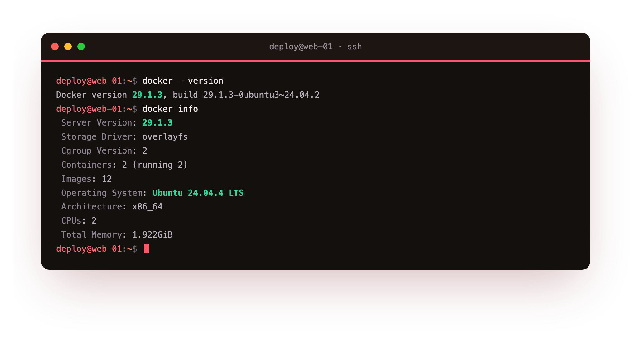This screenshot has height=345, width=644.
Task: Click the 'docker info' command text
Action: pos(170,109)
